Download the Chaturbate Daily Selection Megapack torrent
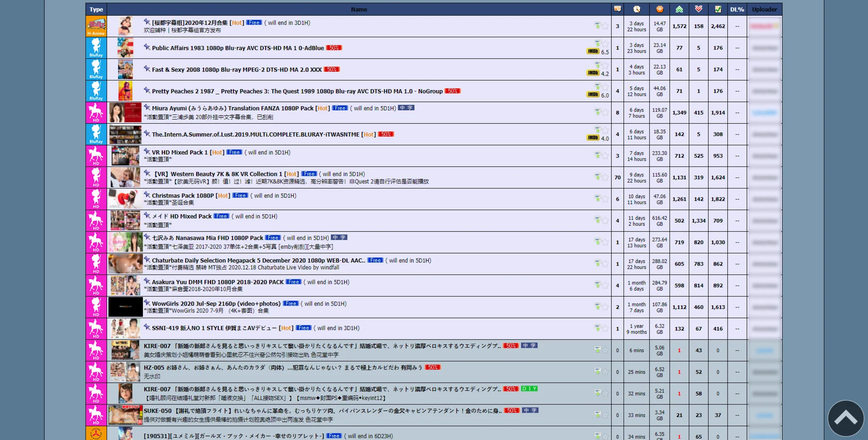 (597, 263)
